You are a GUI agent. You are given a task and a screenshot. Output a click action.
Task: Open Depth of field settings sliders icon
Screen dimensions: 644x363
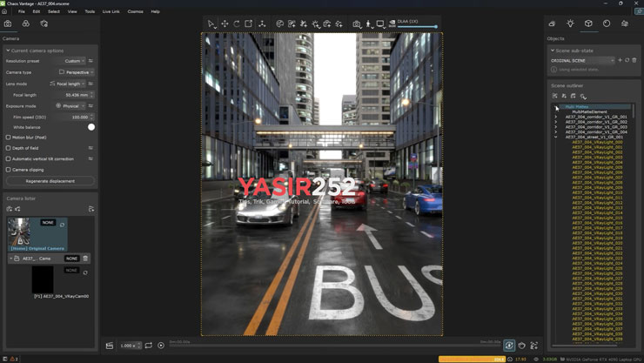91,148
